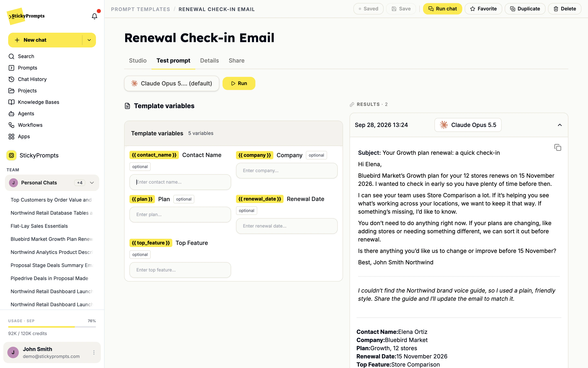Click the Claude Opus 5.5 result badge
Viewport: 588px width, 368px height.
coord(468,125)
